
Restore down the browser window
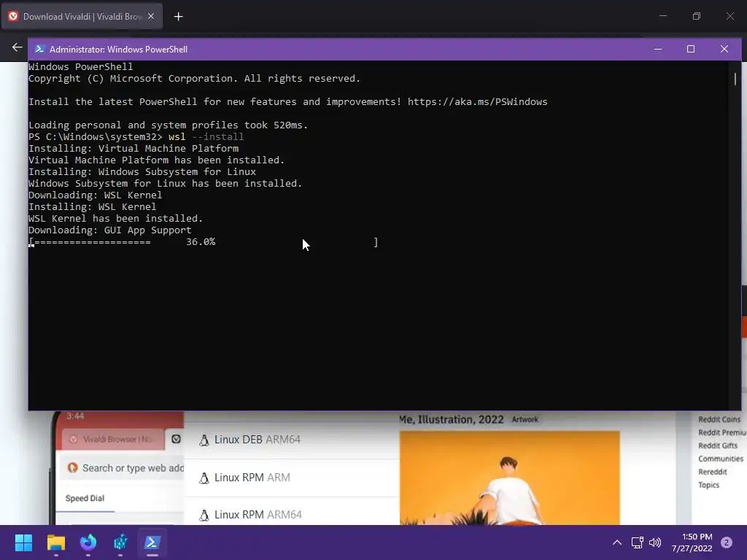pyautogui.click(x=696, y=16)
